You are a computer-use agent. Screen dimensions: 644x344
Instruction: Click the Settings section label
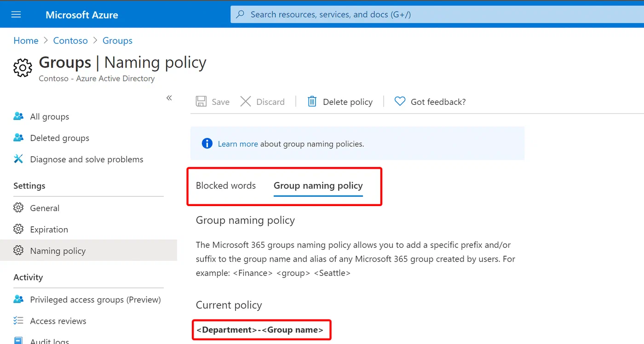[x=29, y=186]
